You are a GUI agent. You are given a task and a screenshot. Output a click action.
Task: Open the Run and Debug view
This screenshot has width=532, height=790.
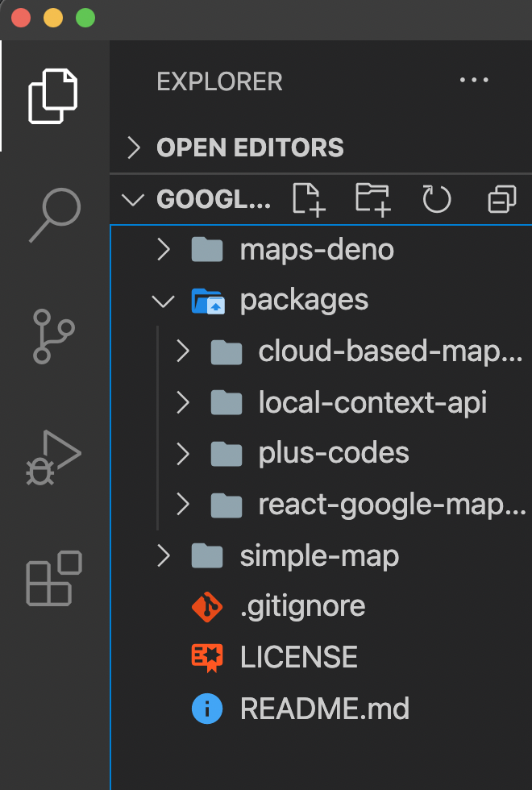(x=53, y=458)
